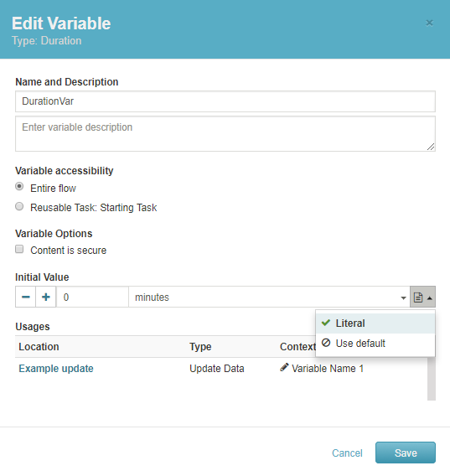
Task: Click the Cancel link
Action: click(x=347, y=453)
